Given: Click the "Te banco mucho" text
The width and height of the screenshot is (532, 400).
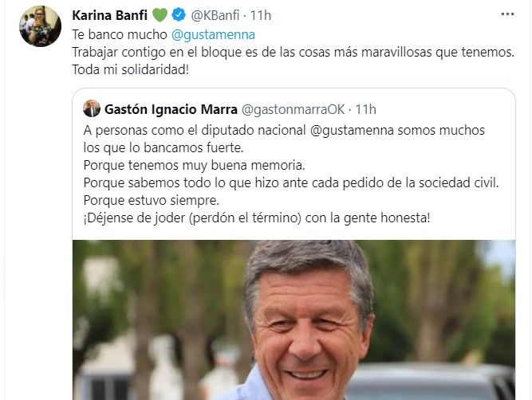Looking at the screenshot, I should coord(120,34).
